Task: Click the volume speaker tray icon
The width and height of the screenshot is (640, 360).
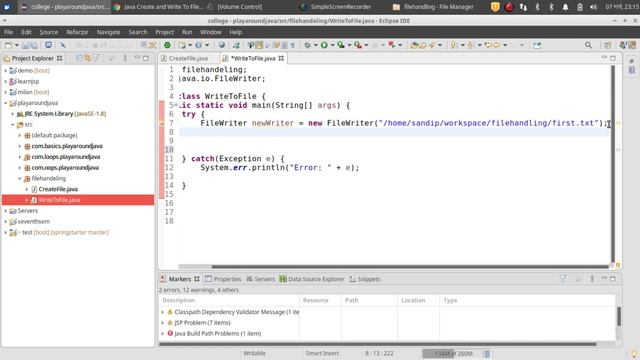Action: (x=593, y=7)
